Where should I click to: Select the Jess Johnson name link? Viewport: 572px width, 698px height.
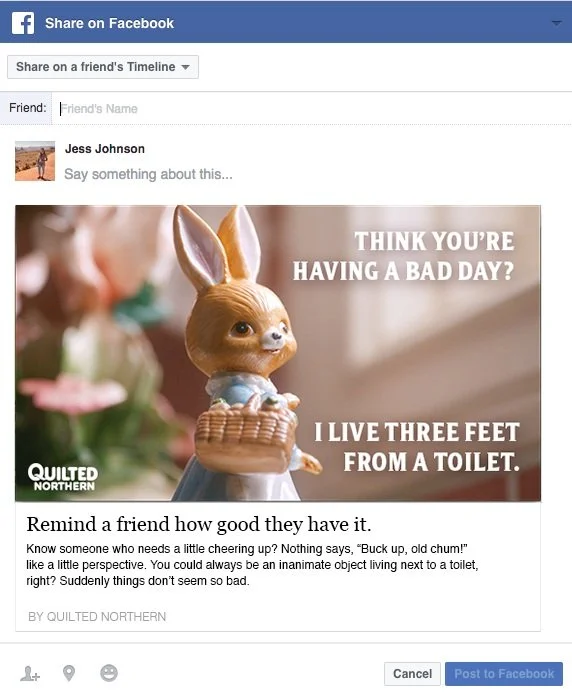pos(105,149)
